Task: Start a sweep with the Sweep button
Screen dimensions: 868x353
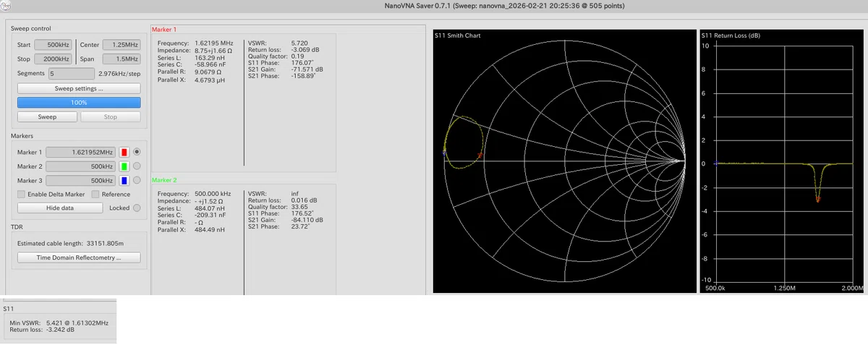Action: pos(47,116)
